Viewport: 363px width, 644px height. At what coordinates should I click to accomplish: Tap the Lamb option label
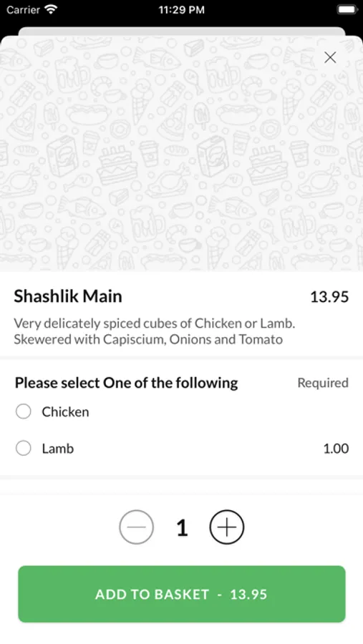coord(58,449)
